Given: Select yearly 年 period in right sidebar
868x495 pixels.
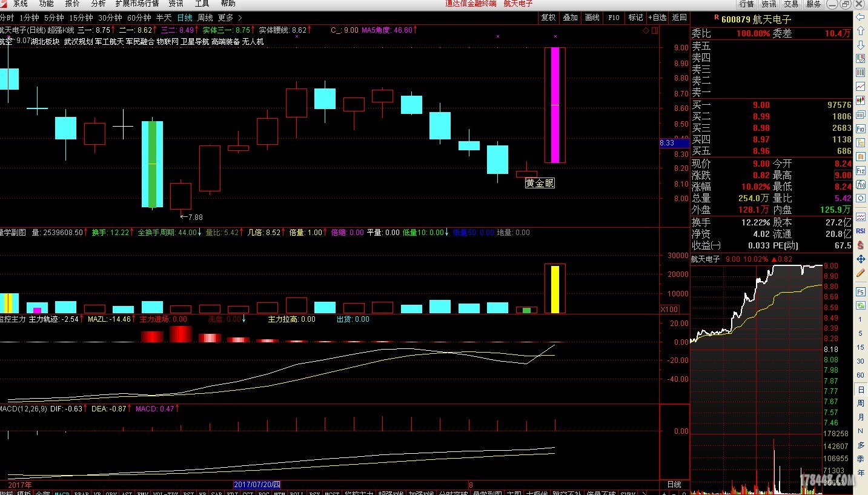Looking at the screenshot, I should 861,473.
